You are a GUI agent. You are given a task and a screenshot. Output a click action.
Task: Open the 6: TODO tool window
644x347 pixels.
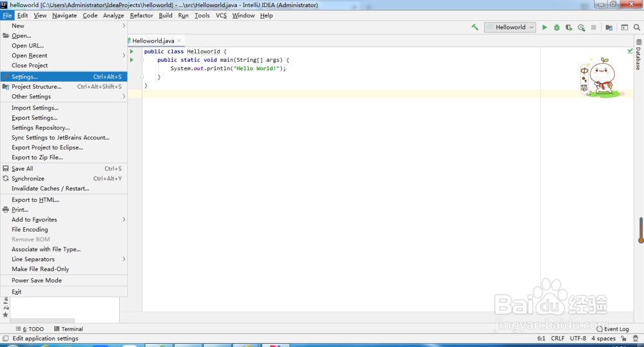30,329
